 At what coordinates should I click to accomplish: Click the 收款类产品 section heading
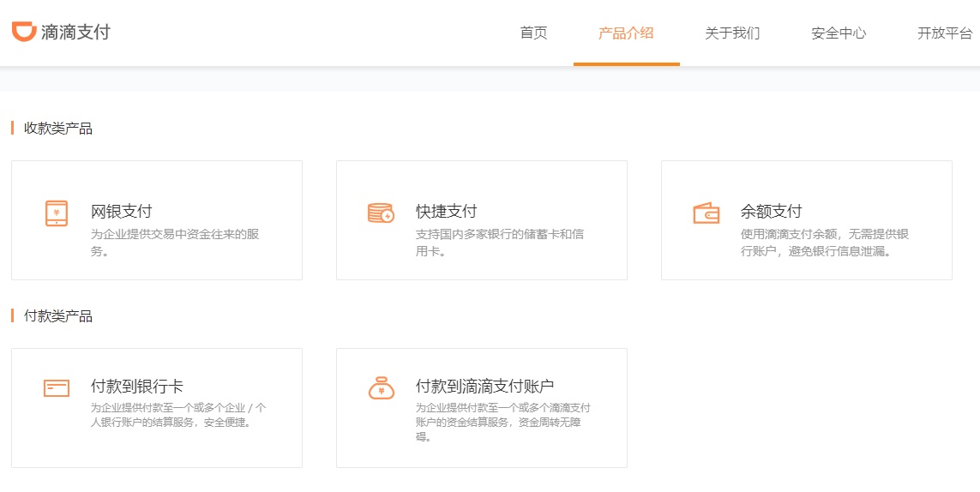coord(58,129)
